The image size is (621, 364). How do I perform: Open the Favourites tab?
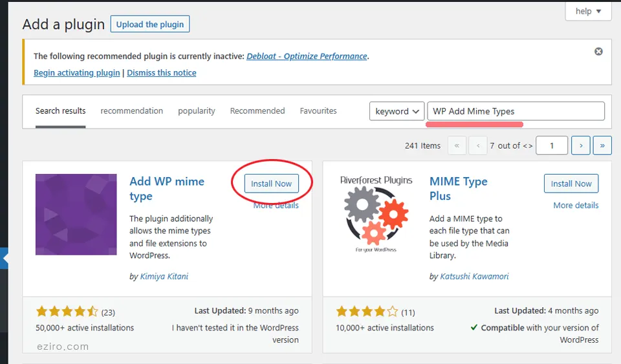coord(318,111)
